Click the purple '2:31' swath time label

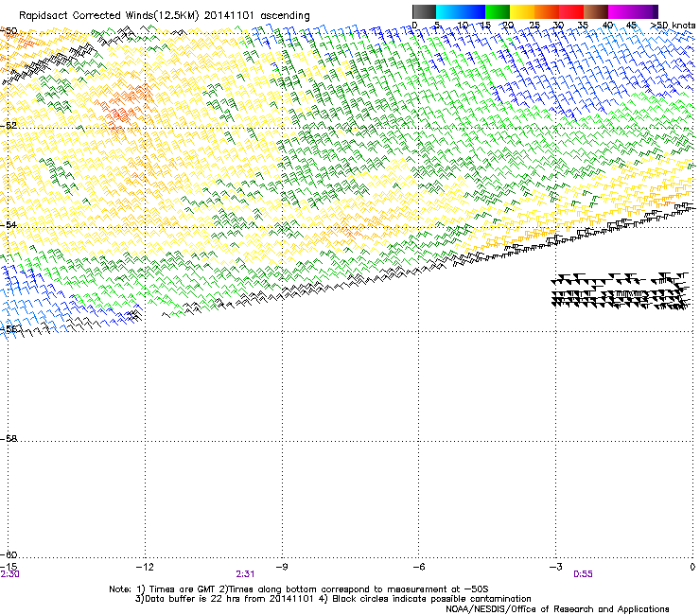(245, 574)
